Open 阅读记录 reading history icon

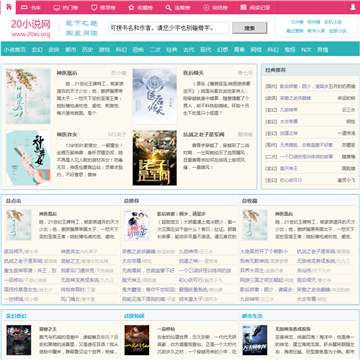[x=244, y=8]
